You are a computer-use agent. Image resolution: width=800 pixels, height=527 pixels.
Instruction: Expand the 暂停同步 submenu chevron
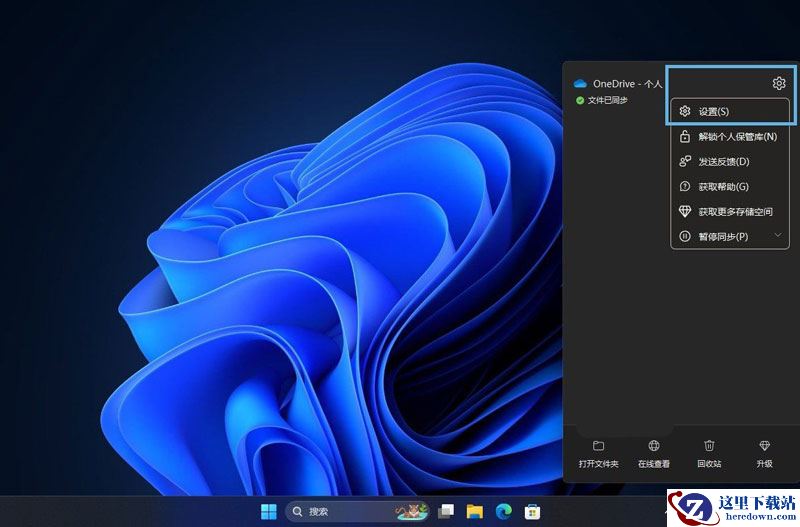coord(778,235)
